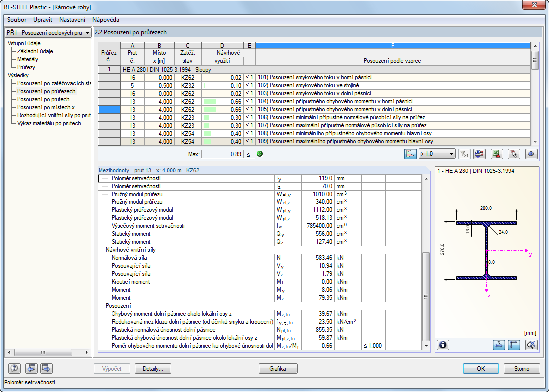549x392 pixels.
Task: Select 'Materiály' in the navigator
Action: 28,59
